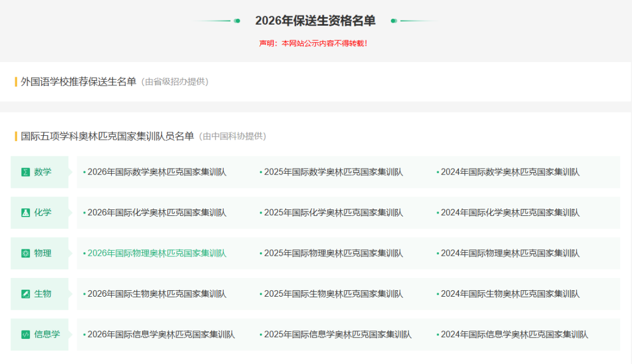Click the 化学 flask icon

pyautogui.click(x=25, y=213)
